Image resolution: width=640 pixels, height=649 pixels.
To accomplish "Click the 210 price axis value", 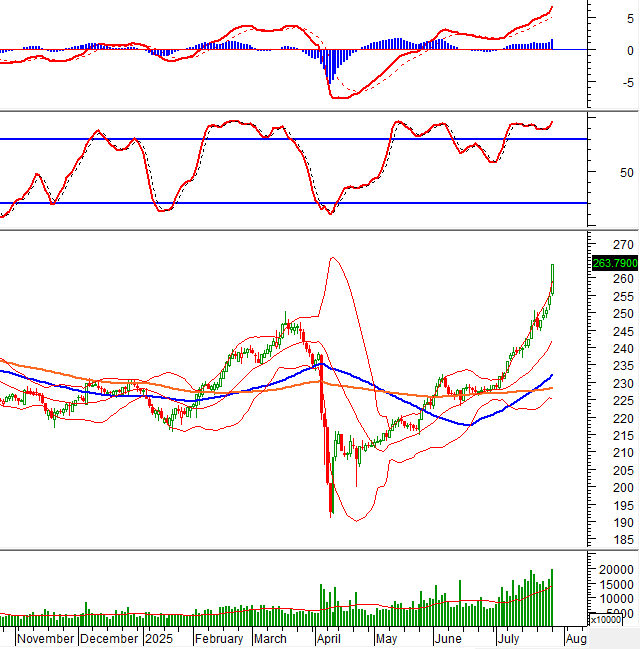I will click(x=623, y=453).
